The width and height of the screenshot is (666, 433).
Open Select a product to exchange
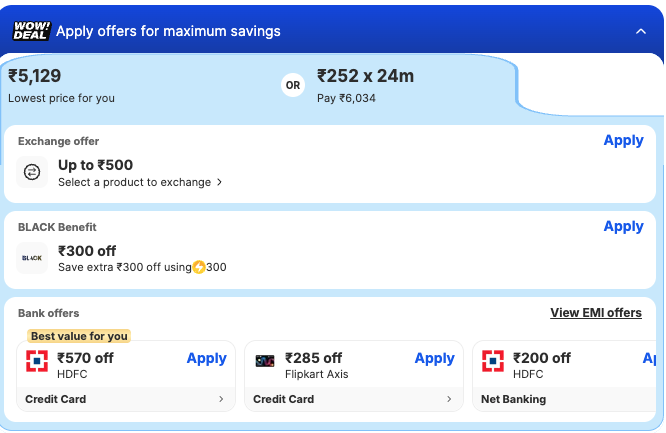(140, 182)
